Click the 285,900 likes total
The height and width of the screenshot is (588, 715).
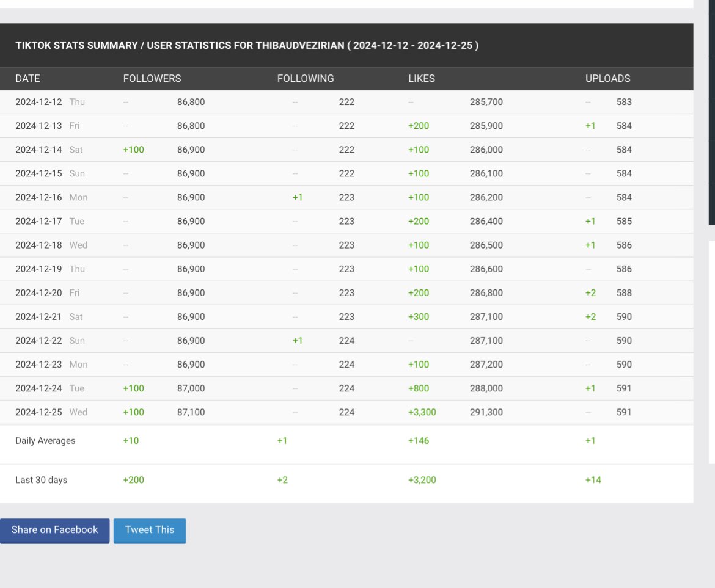pos(486,126)
